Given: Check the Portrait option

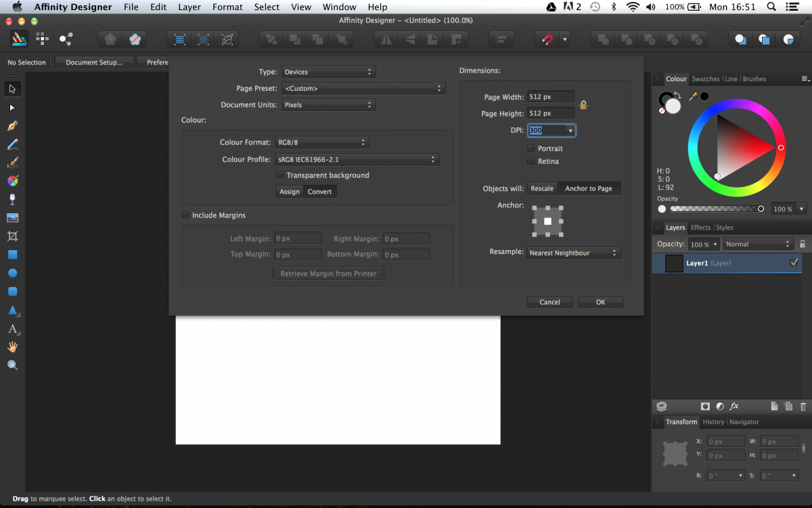Looking at the screenshot, I should pos(531,148).
